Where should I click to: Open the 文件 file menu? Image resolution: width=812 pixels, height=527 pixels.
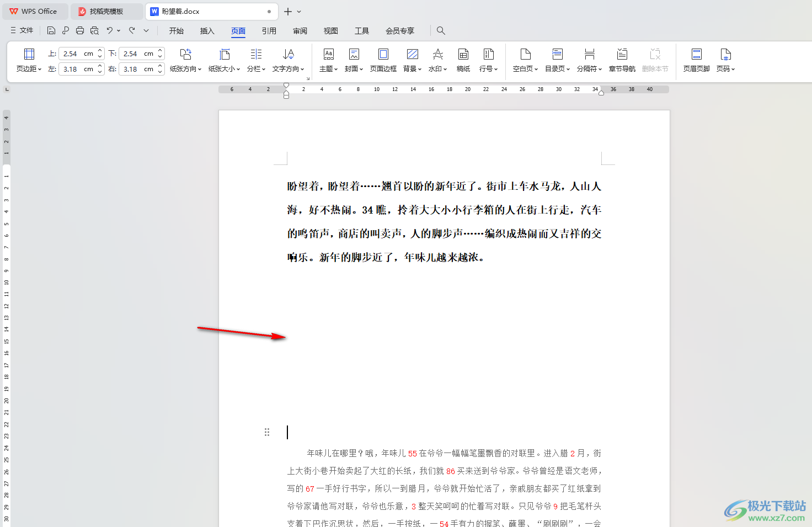pos(22,30)
